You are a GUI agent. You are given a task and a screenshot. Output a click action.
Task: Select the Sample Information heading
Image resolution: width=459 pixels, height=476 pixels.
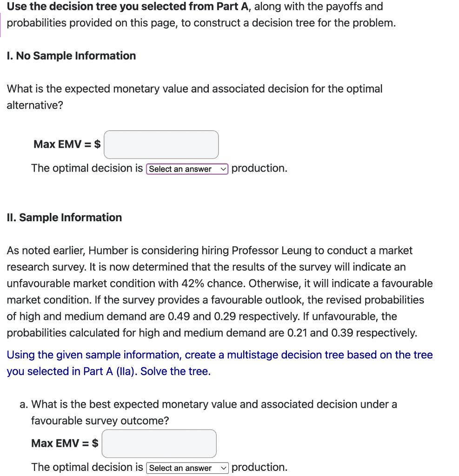64,217
